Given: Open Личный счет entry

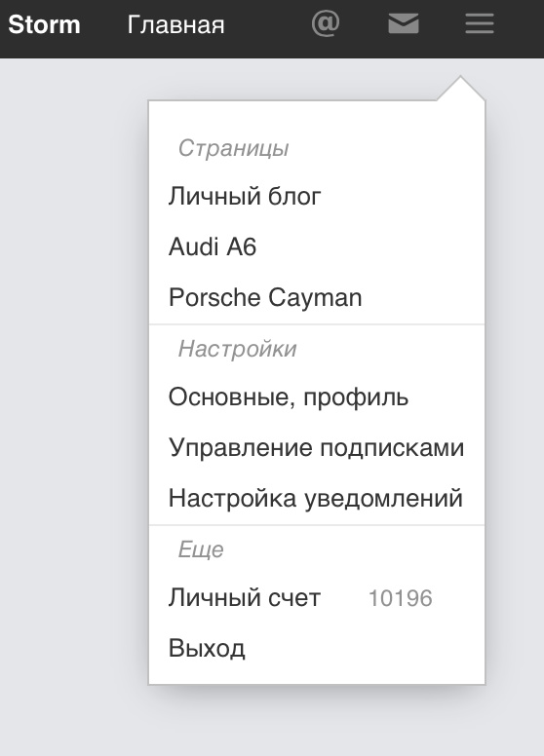Looking at the screenshot, I should [x=245, y=598].
